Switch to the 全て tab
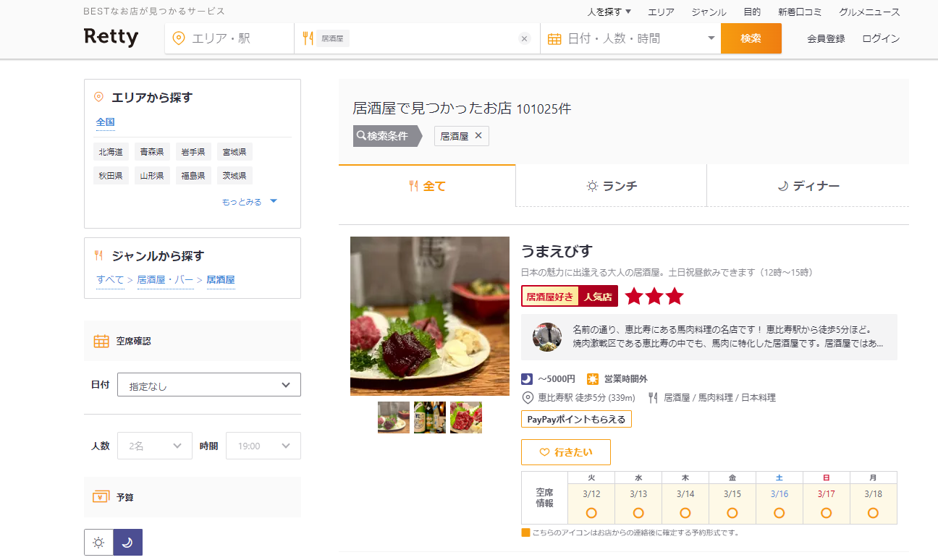 pyautogui.click(x=427, y=186)
